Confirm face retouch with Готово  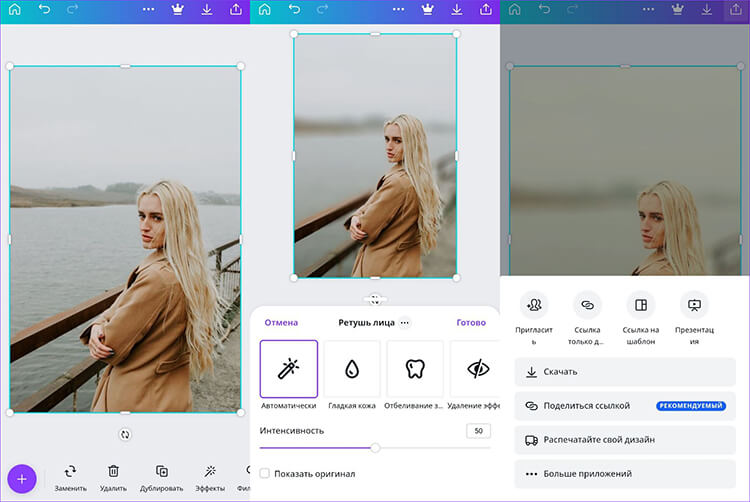point(471,323)
